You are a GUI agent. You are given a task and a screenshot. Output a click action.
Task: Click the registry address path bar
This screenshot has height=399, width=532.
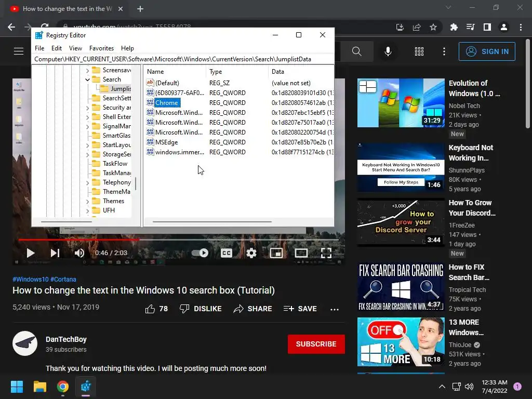click(x=183, y=59)
